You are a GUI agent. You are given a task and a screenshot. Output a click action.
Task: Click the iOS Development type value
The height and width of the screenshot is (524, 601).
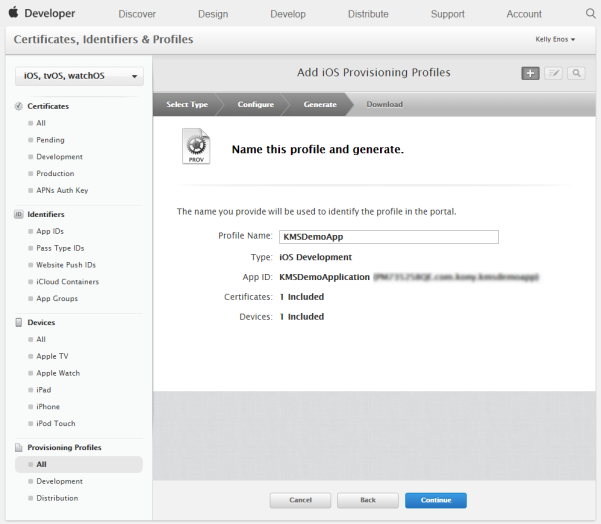click(x=315, y=257)
